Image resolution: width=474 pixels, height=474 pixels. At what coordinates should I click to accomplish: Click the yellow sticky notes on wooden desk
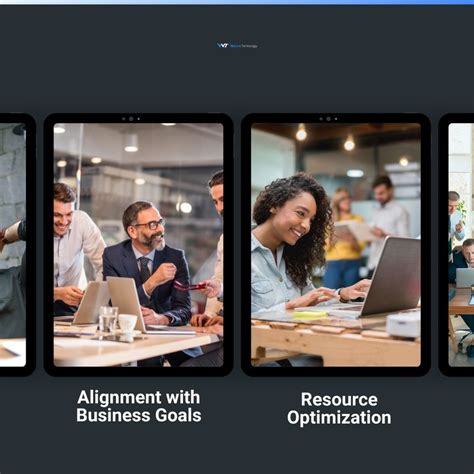[x=310, y=314]
